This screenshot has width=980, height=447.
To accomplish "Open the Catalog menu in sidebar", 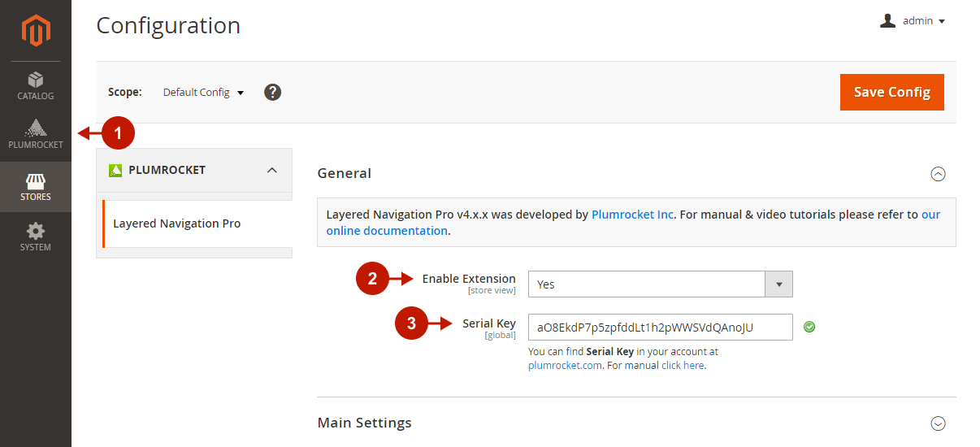I will pyautogui.click(x=36, y=86).
